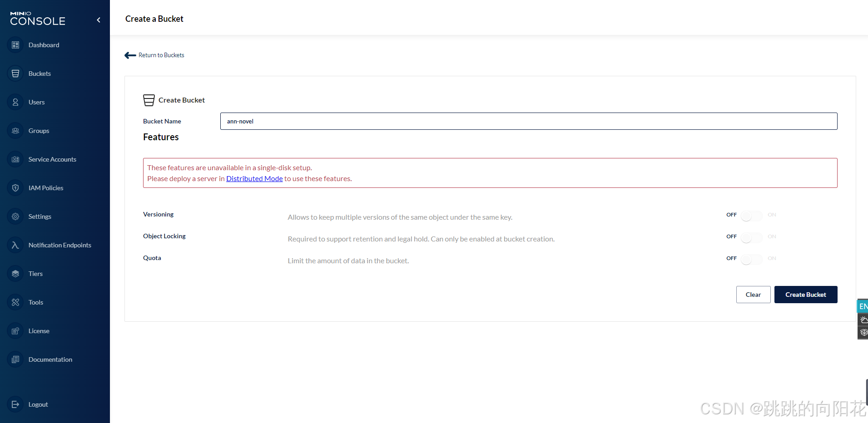Click the Bucket Name label
This screenshot has height=423, width=868.
(162, 121)
